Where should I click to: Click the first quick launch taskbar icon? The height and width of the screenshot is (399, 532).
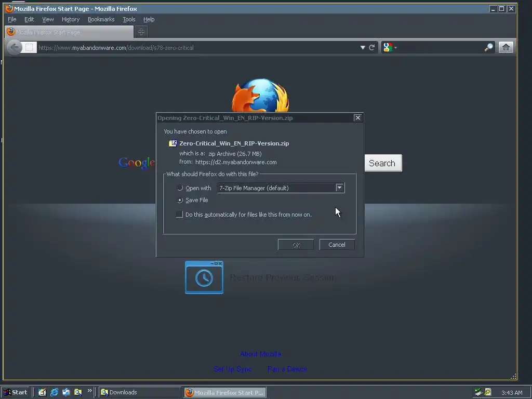(42, 392)
